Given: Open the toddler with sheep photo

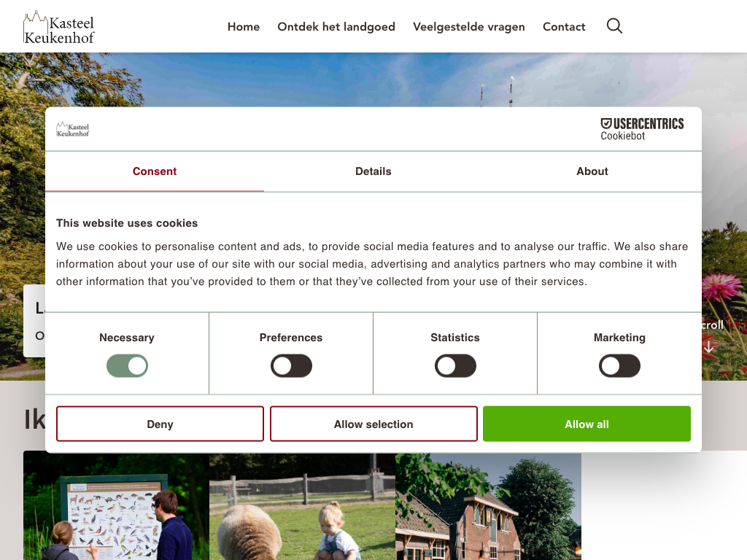Looking at the screenshot, I should (302, 507).
